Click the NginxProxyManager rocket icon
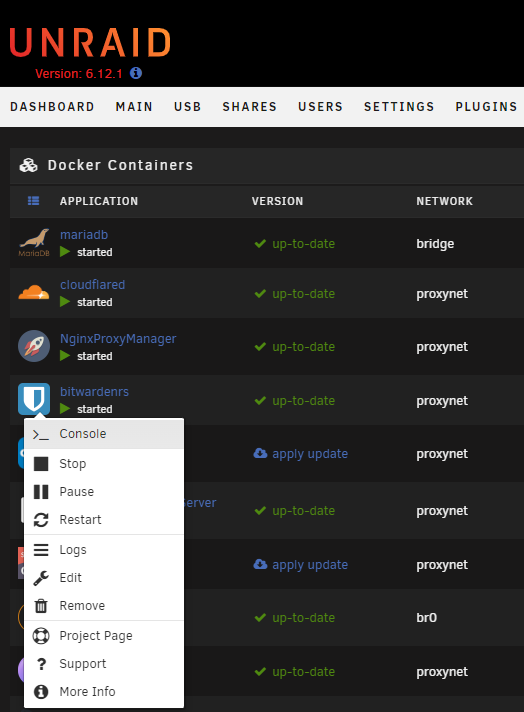Viewport: 524px width, 712px height. [34, 346]
